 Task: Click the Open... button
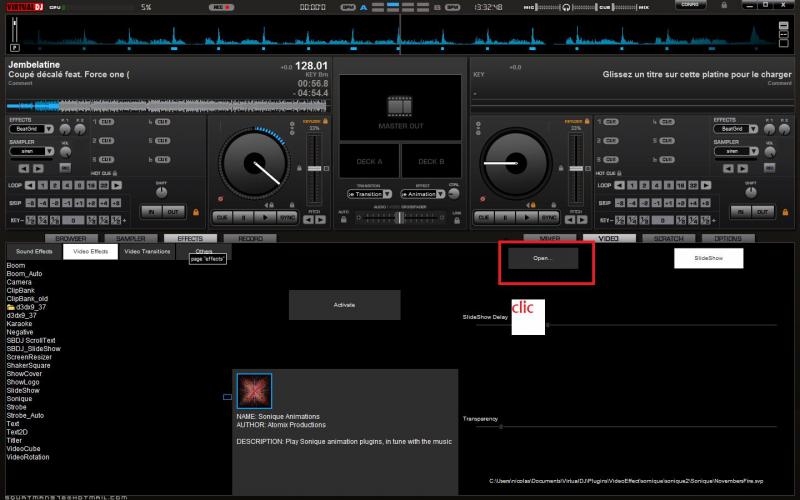click(x=542, y=258)
